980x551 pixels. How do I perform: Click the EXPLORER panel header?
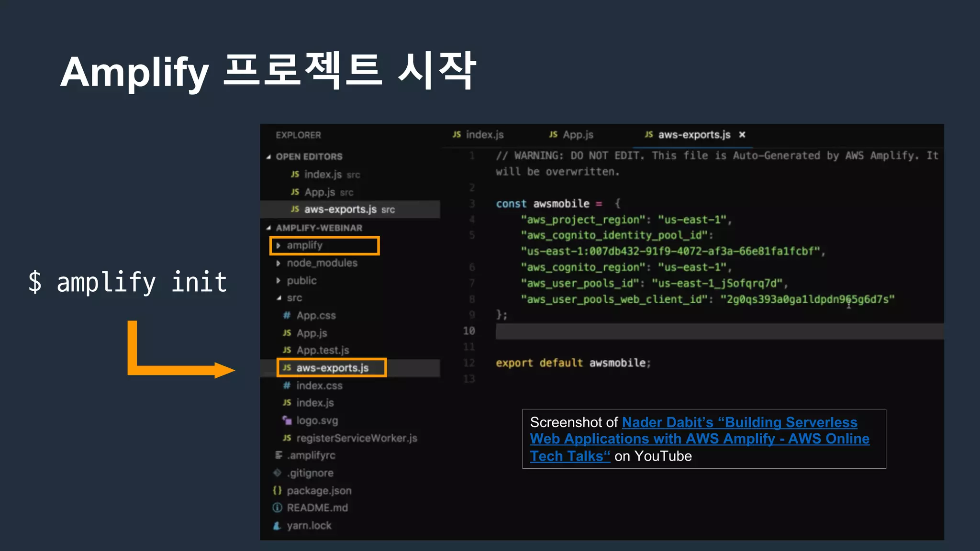(298, 135)
